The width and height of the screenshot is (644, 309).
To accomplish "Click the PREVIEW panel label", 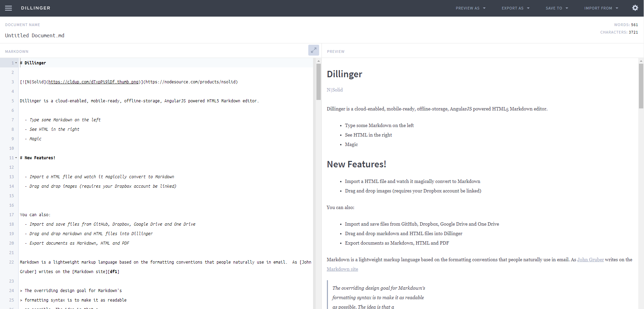I will click(336, 52).
